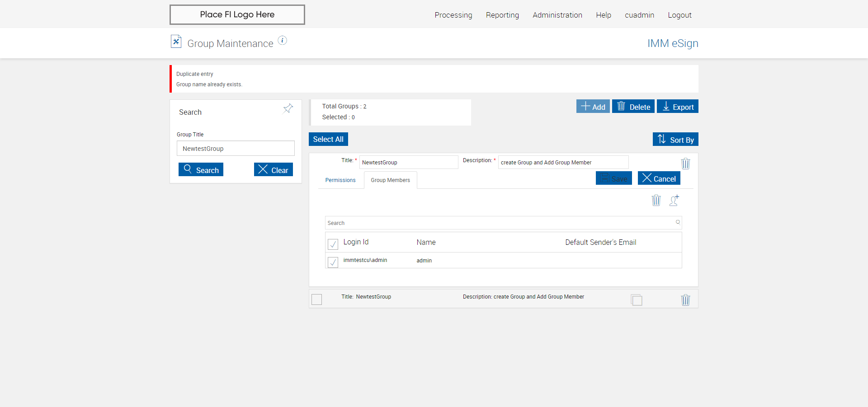Image resolution: width=868 pixels, height=407 pixels.
Task: Open the Sort By dropdown
Action: coord(675,140)
